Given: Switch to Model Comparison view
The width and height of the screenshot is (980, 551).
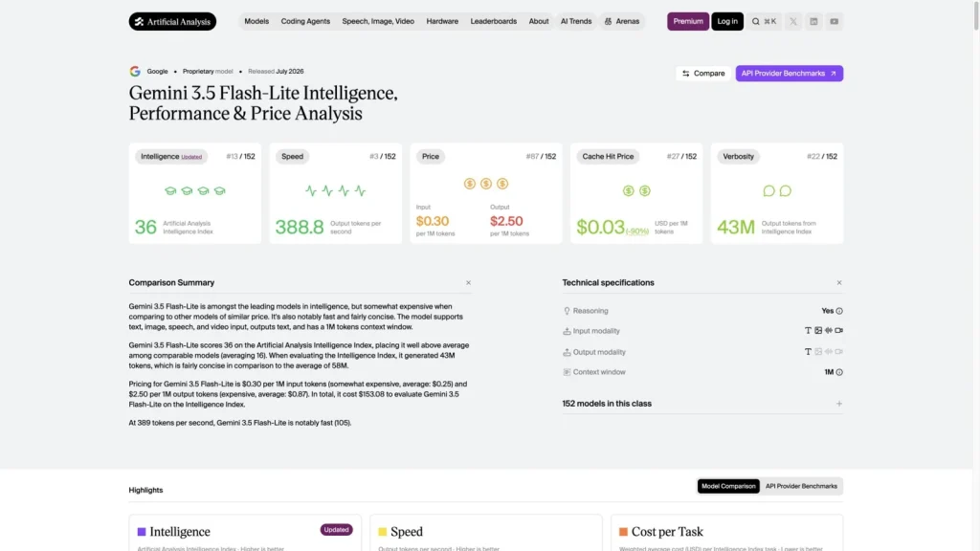Looking at the screenshot, I should pyautogui.click(x=728, y=486).
